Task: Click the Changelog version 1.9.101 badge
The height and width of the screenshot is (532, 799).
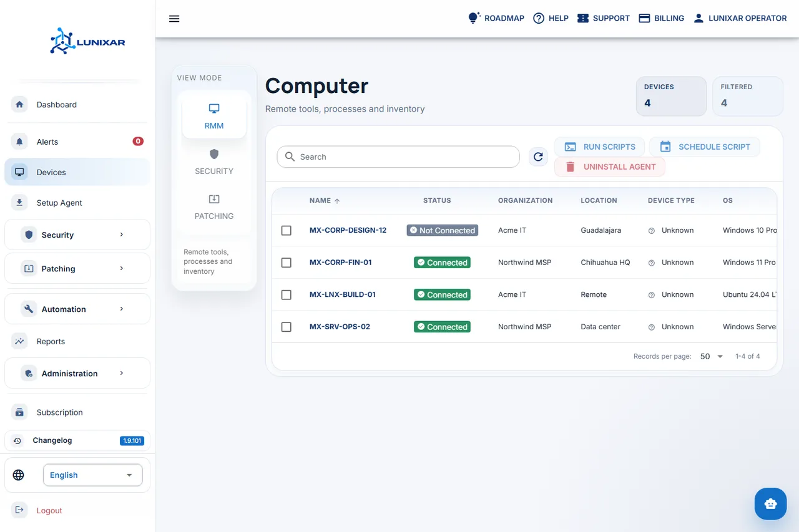Action: 132,441
